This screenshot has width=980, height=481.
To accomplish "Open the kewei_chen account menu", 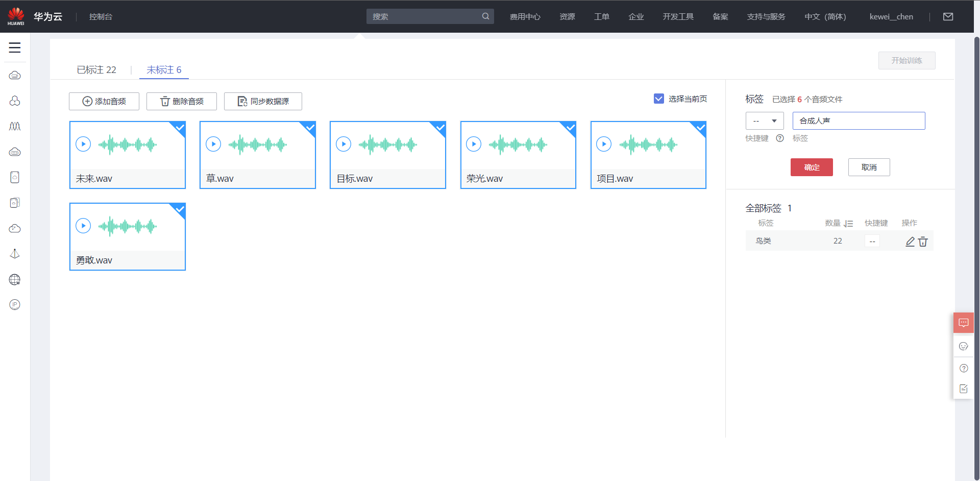I will 891,16.
